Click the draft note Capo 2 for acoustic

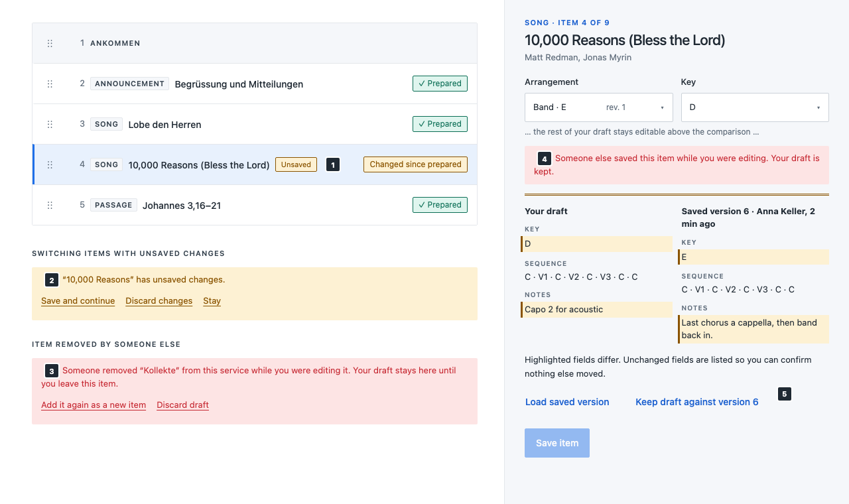(597, 310)
